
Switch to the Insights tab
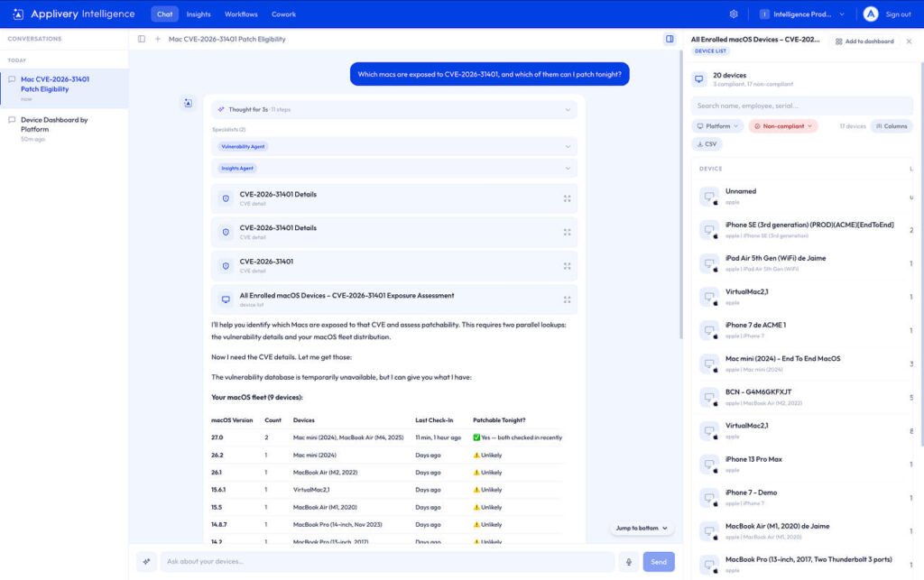199,14
